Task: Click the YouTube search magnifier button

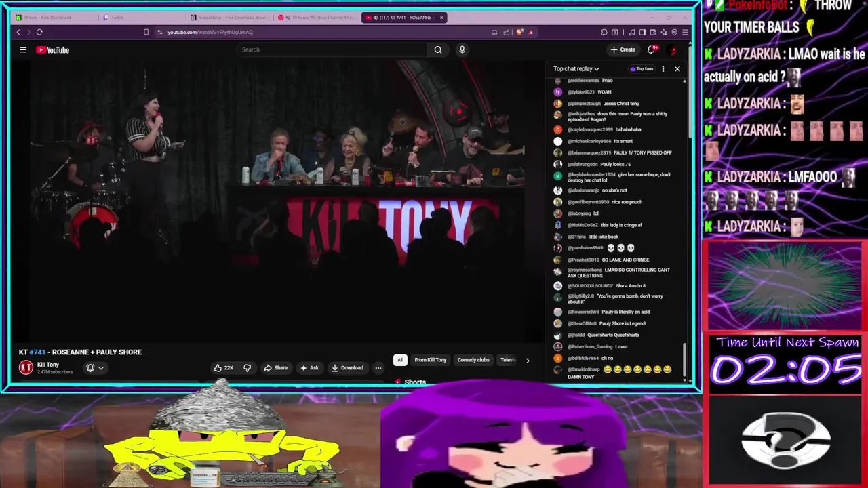Action: click(x=438, y=49)
